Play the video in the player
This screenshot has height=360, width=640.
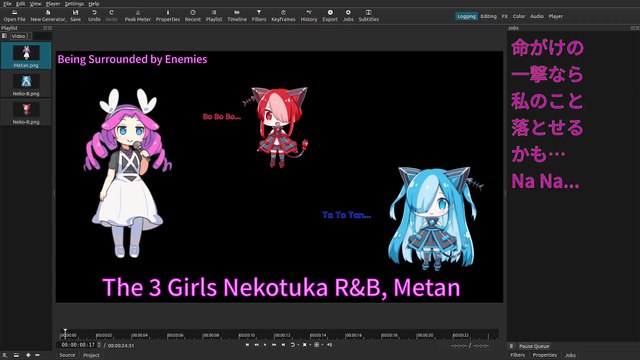pyautogui.click(x=265, y=345)
